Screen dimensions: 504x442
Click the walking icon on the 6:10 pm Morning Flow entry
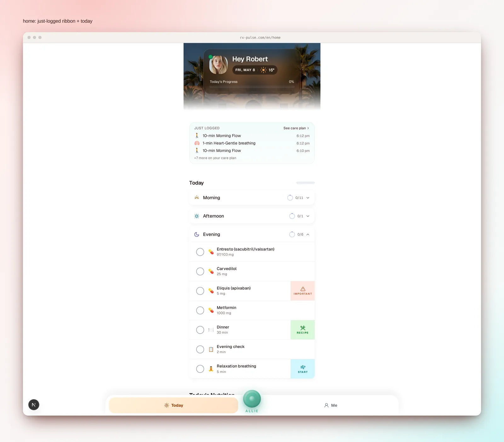point(197,151)
